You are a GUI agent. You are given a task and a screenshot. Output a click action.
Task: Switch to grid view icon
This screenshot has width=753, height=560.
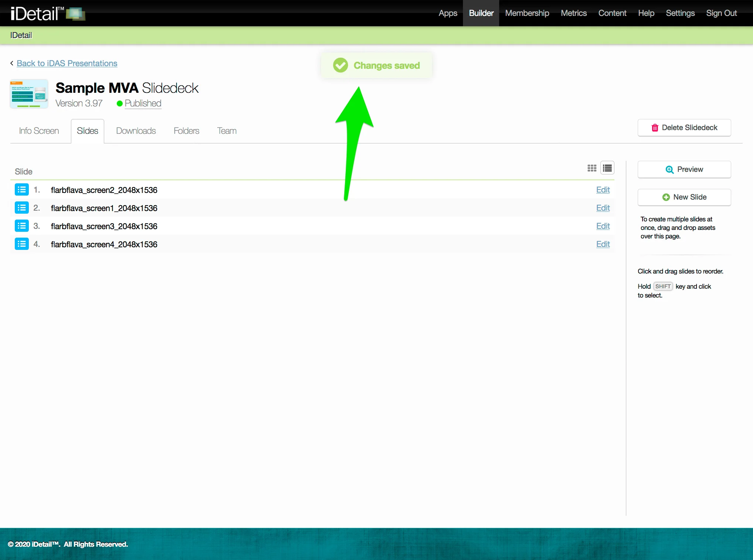coord(592,168)
